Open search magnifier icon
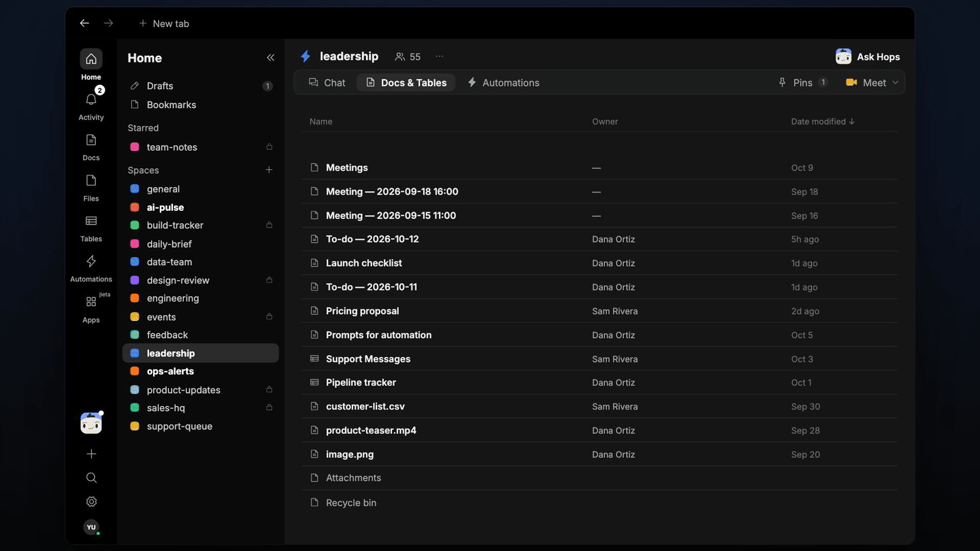Image resolution: width=980 pixels, height=551 pixels. (91, 478)
